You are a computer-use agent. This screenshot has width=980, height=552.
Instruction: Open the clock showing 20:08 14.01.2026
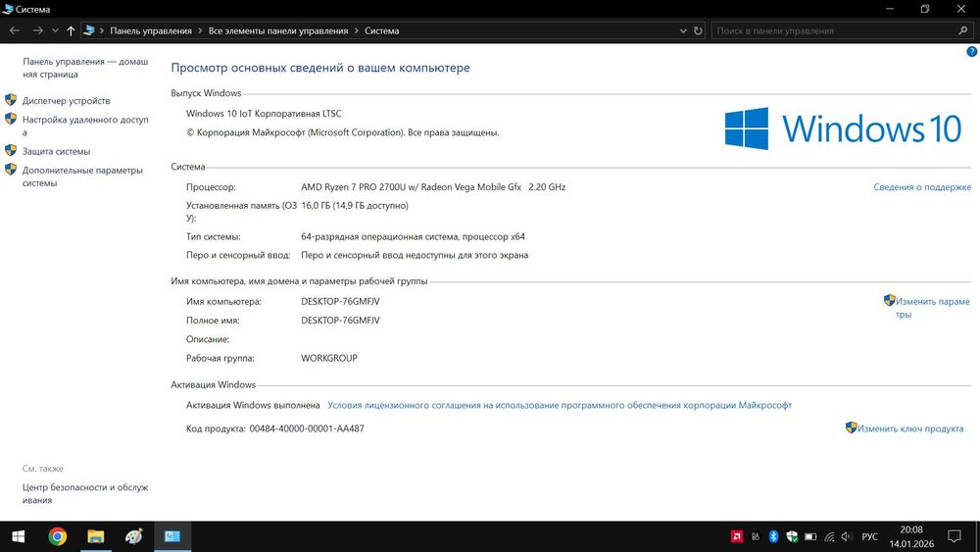tap(911, 536)
